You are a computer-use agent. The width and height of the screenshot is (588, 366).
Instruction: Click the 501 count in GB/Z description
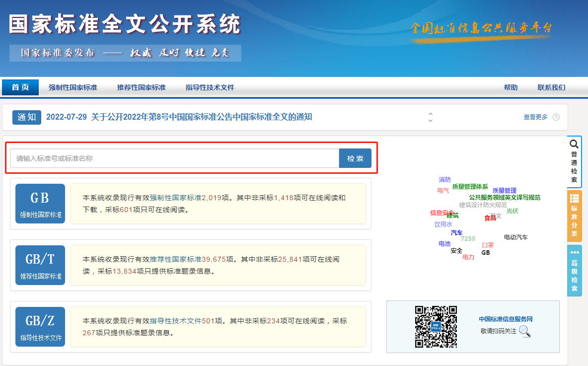click(208, 321)
